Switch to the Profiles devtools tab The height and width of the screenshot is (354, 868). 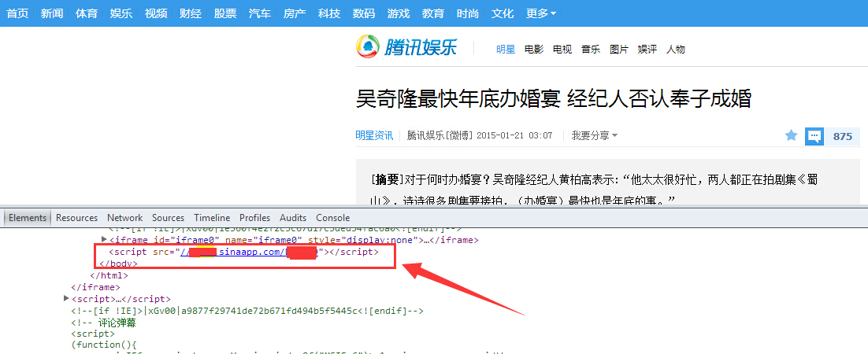(x=254, y=218)
